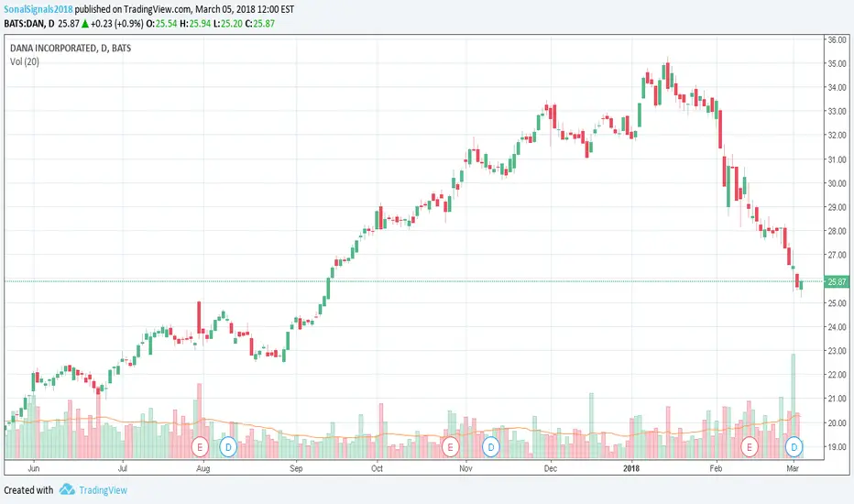Click the Jun label on time axis
The width and height of the screenshot is (854, 504).
(34, 468)
